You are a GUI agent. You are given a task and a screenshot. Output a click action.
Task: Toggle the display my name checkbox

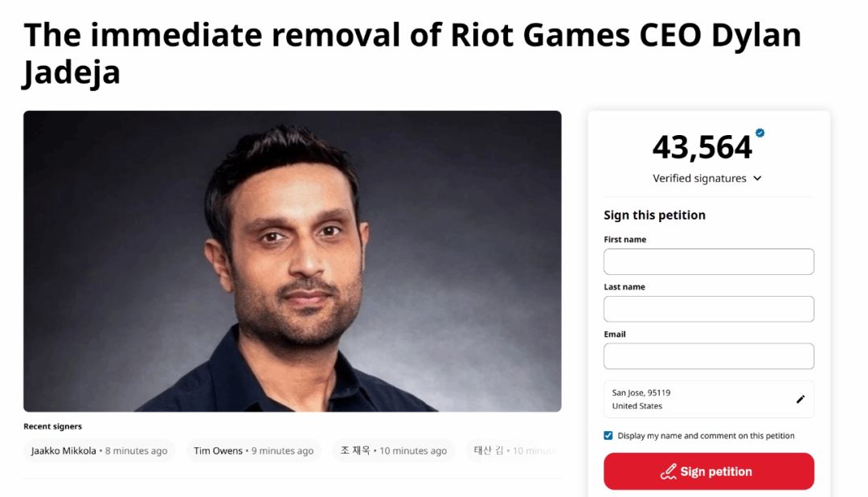pos(608,436)
